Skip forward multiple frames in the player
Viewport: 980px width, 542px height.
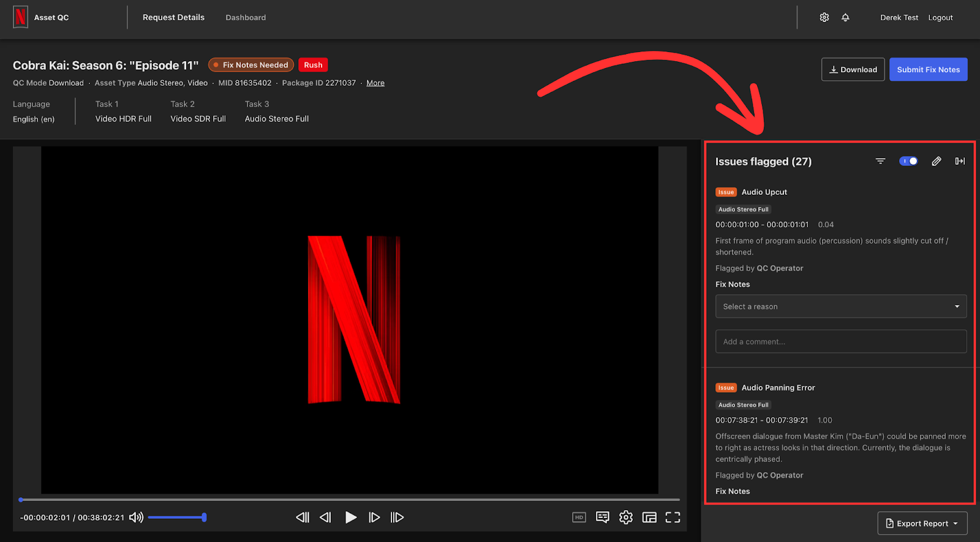pos(397,518)
